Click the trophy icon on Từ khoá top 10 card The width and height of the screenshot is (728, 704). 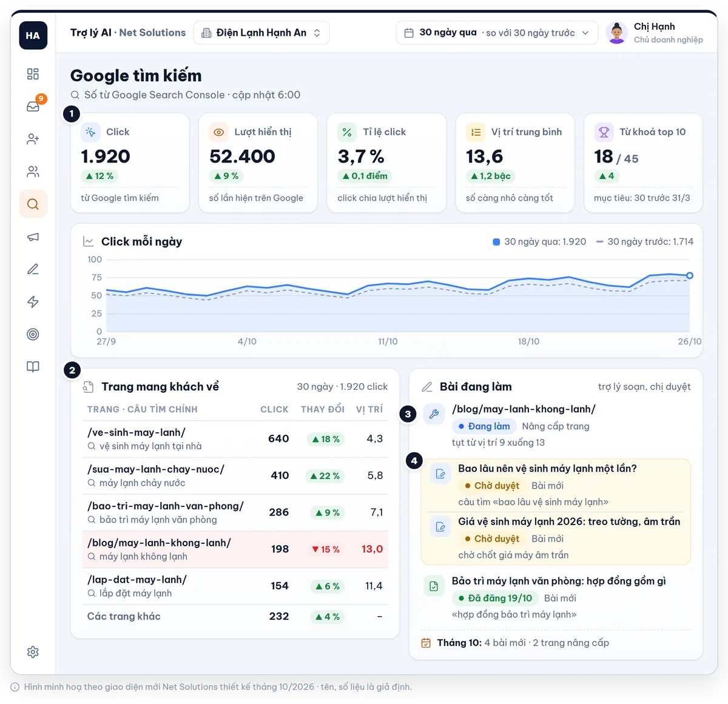coord(604,132)
